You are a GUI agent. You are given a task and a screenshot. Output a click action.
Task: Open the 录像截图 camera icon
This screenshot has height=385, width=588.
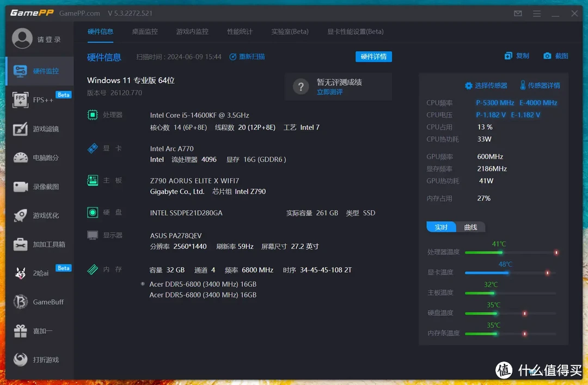click(x=20, y=186)
